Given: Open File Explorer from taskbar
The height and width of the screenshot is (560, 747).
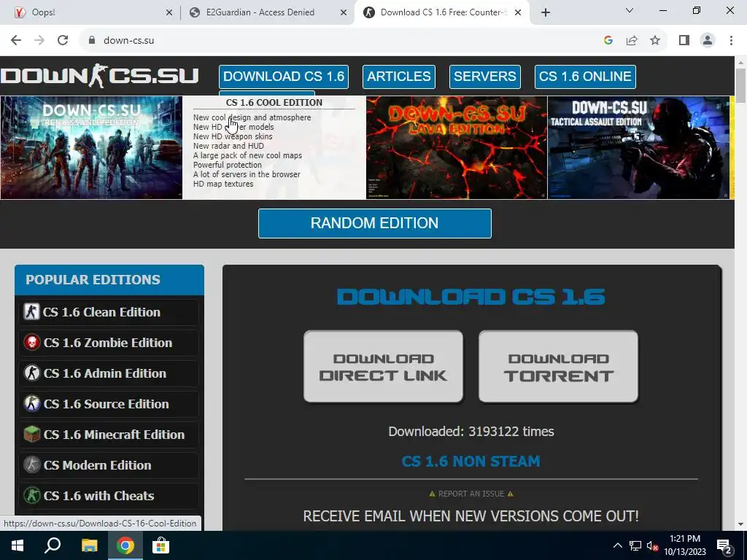Looking at the screenshot, I should tap(89, 545).
